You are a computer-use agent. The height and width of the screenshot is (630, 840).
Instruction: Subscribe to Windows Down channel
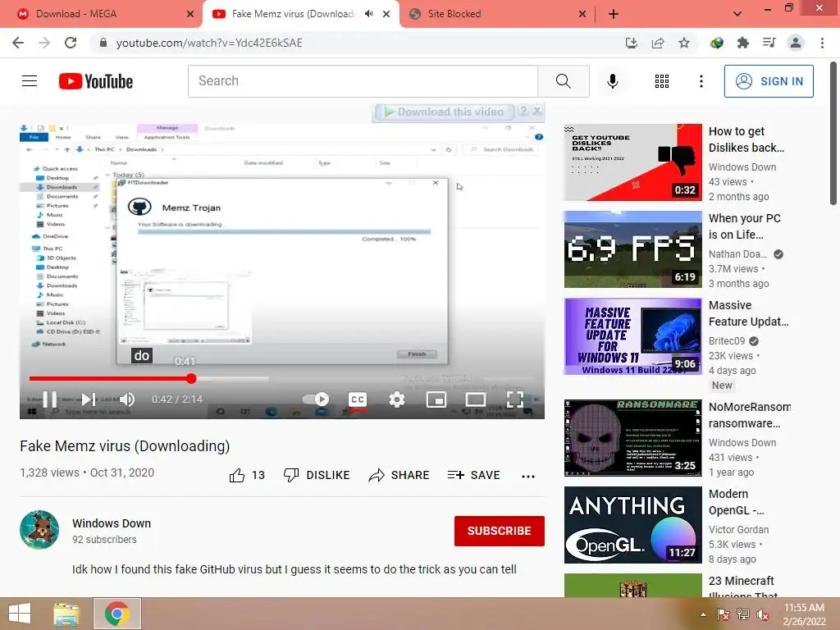click(500, 531)
